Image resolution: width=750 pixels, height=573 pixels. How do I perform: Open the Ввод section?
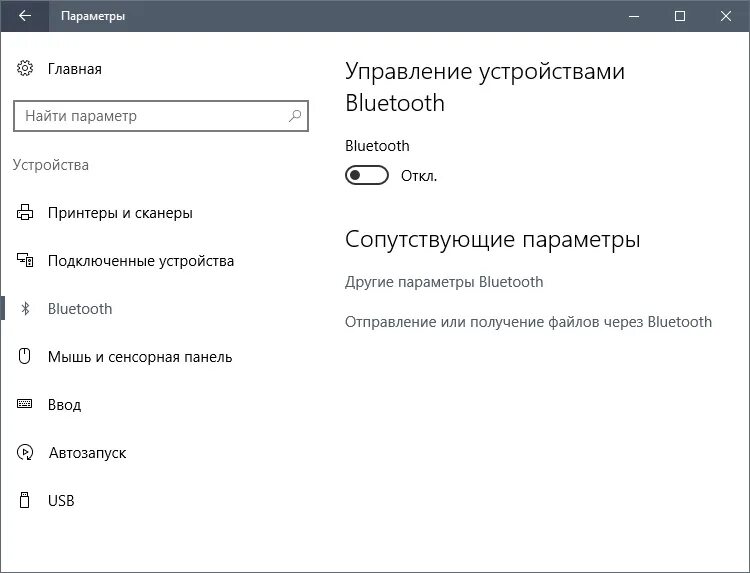[64, 405]
